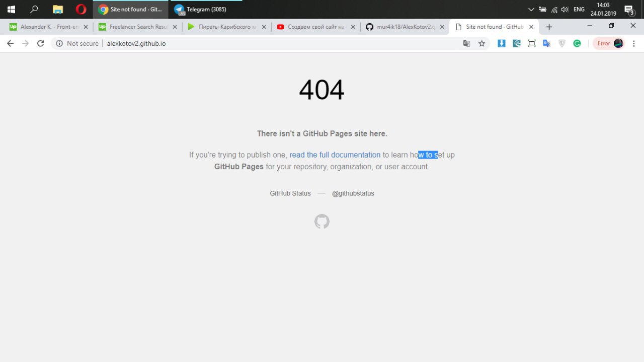
Task: Launch Opera browser from the taskbar
Action: point(81,9)
